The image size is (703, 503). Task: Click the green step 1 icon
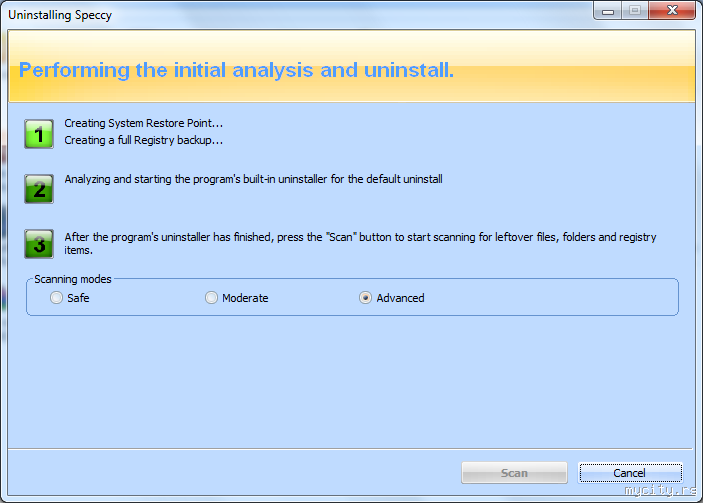click(x=39, y=134)
